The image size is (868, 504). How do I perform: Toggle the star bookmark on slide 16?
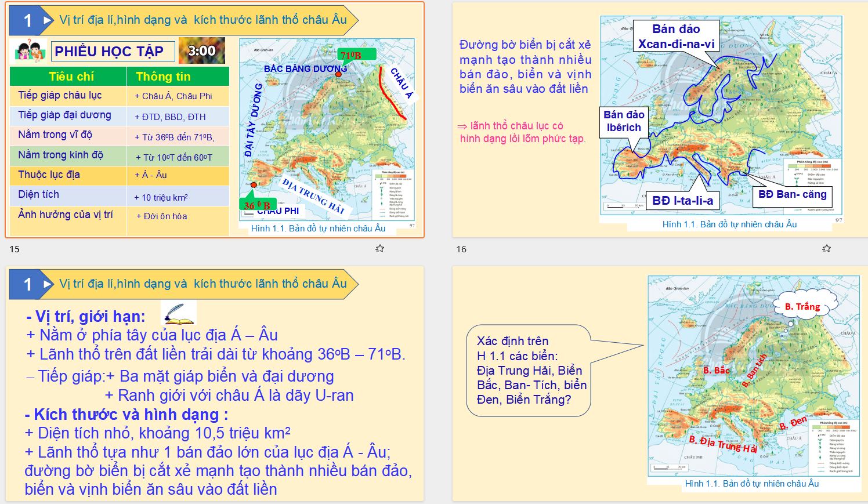[x=825, y=248]
